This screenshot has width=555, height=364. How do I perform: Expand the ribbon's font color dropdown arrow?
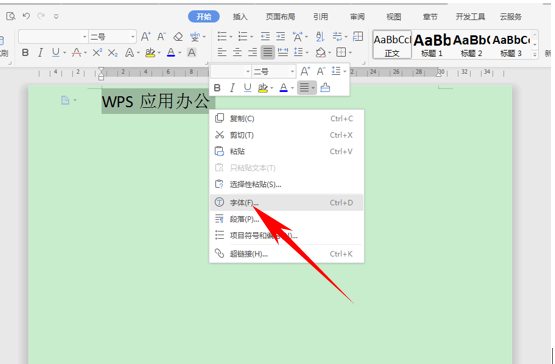point(180,53)
